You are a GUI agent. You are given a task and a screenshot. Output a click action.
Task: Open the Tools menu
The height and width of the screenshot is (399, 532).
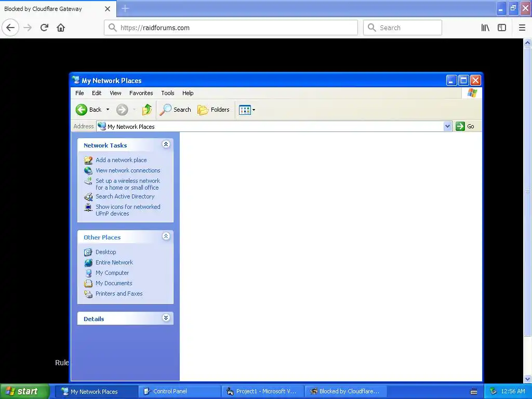[168, 93]
